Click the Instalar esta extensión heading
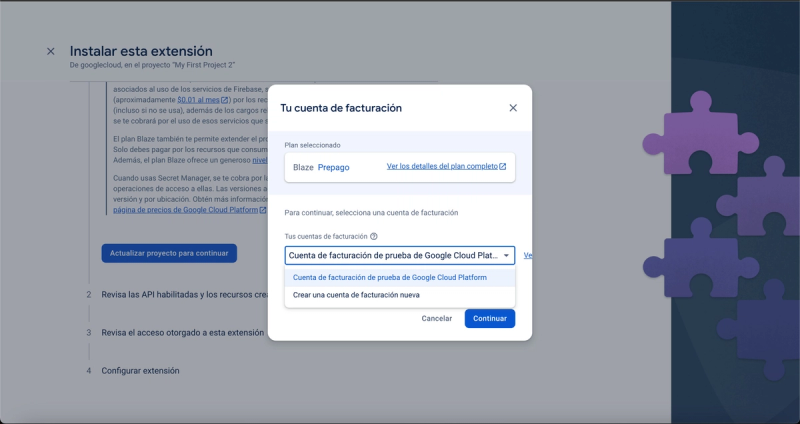 [x=141, y=51]
